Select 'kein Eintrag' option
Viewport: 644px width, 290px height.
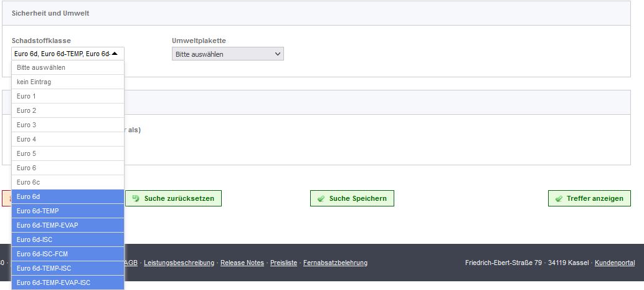pyautogui.click(x=68, y=82)
